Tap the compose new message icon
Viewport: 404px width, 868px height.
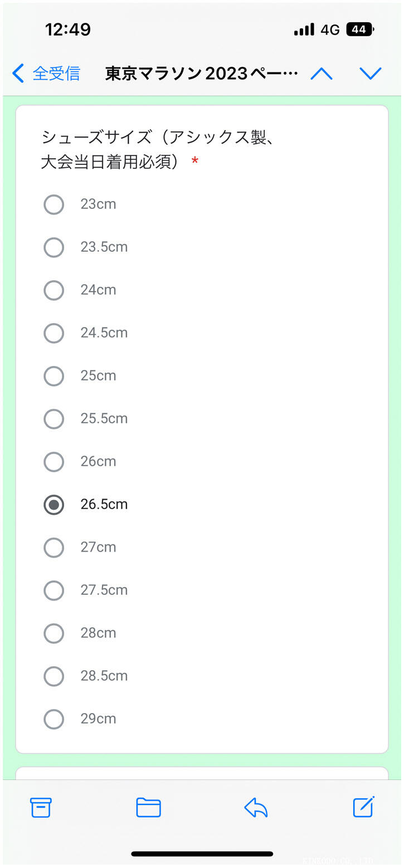[363, 807]
